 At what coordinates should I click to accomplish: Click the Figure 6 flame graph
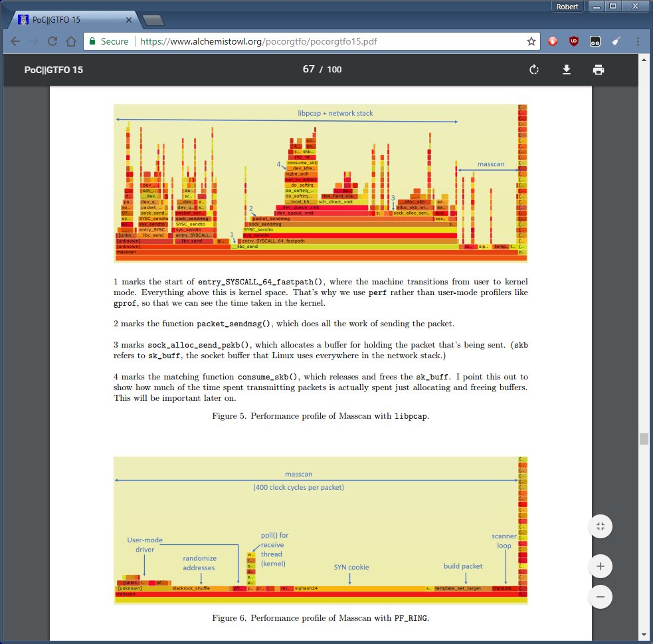click(x=320, y=530)
